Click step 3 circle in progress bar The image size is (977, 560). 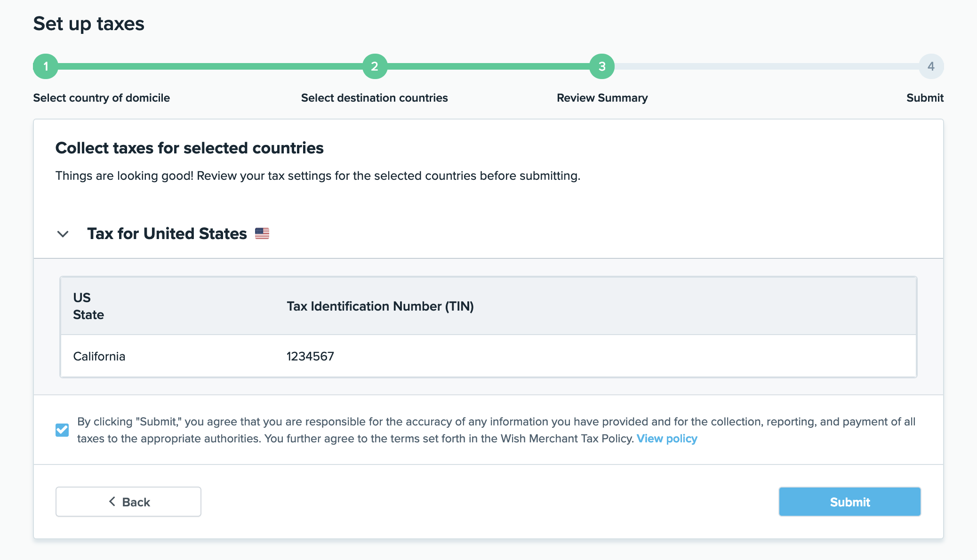click(x=602, y=66)
